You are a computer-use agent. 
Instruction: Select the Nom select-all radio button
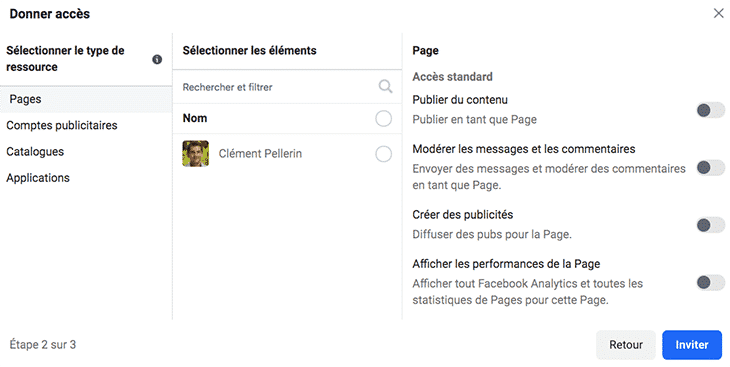[383, 118]
